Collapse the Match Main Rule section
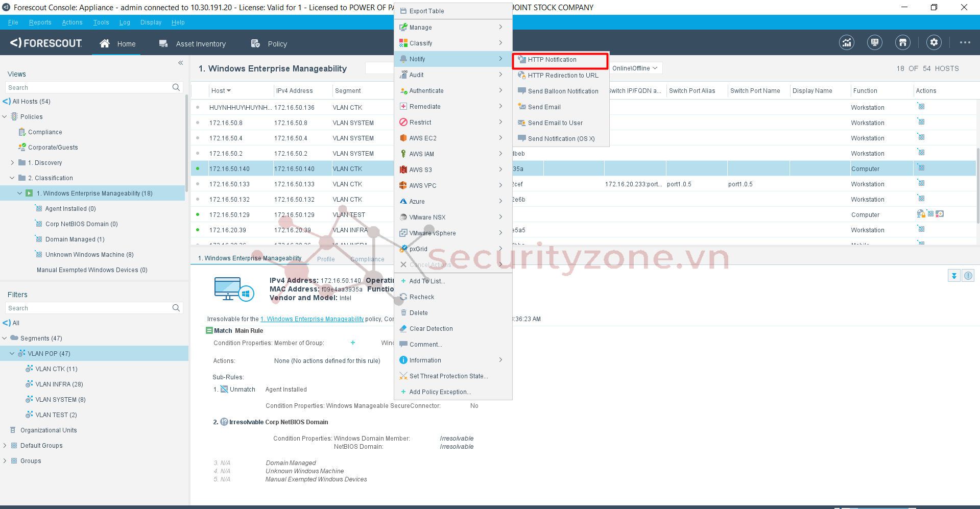 click(209, 331)
